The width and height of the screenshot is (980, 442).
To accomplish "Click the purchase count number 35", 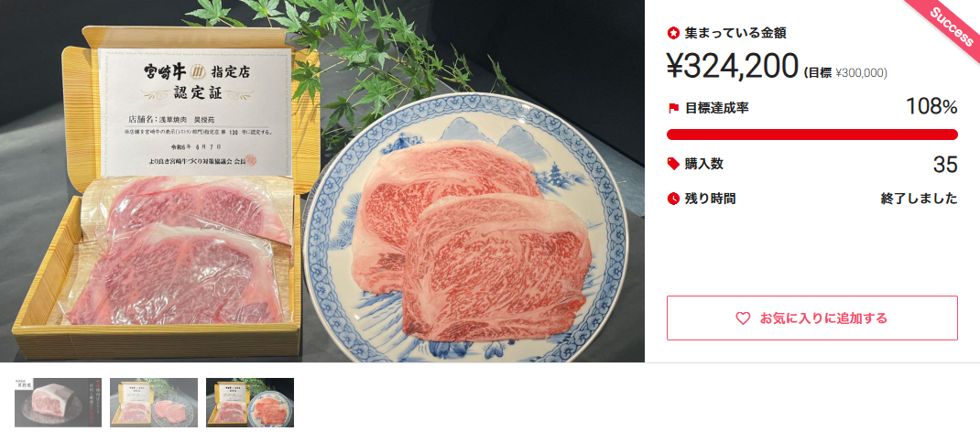I will [x=945, y=165].
